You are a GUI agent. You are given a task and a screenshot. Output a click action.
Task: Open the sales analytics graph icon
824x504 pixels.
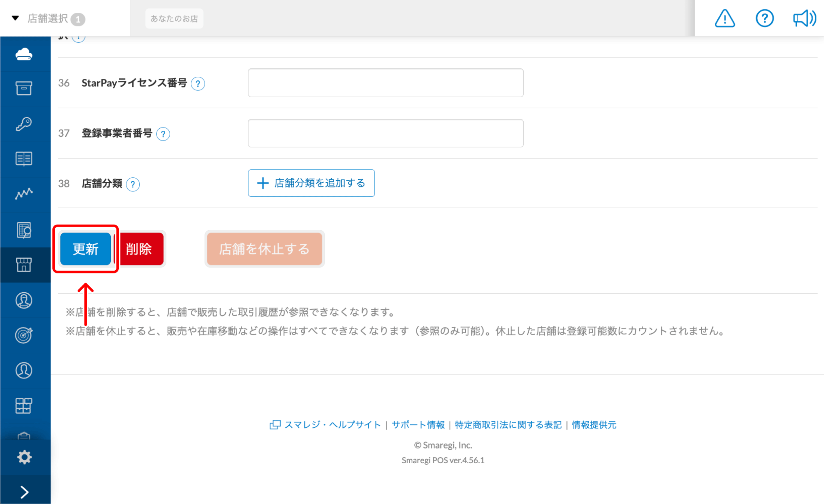pos(25,194)
